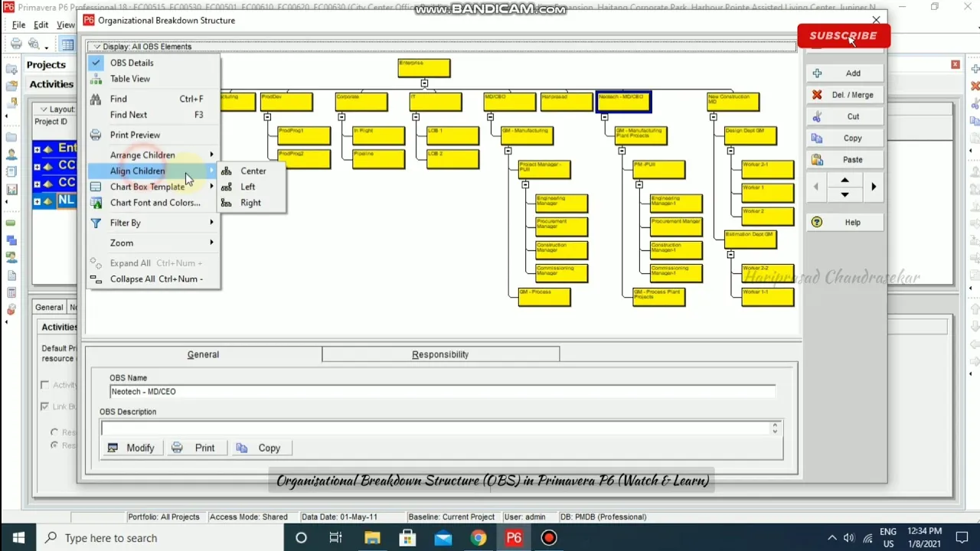The image size is (980, 551).
Task: Click the Primavera P6 taskbar icon
Action: (x=514, y=538)
